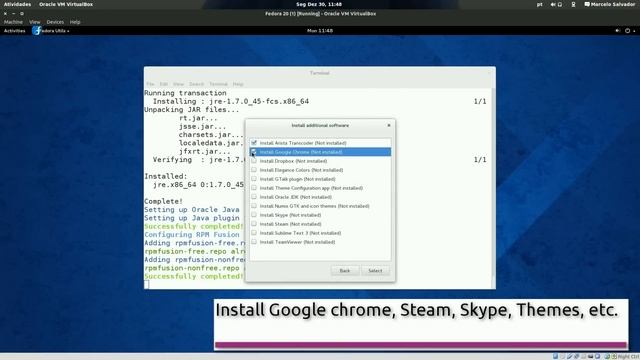Click terminal text Installed:
The height and width of the screenshot is (360, 640).
166,176
